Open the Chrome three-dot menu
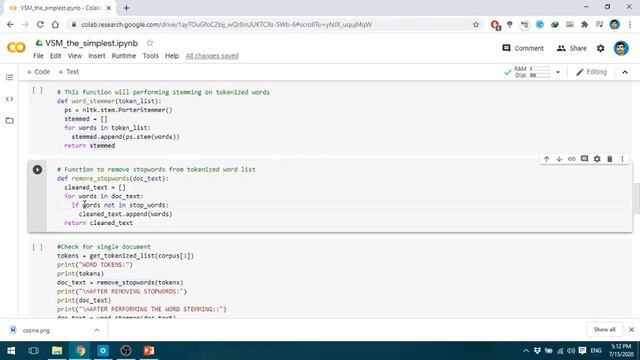The image size is (640, 360). pyautogui.click(x=630, y=24)
